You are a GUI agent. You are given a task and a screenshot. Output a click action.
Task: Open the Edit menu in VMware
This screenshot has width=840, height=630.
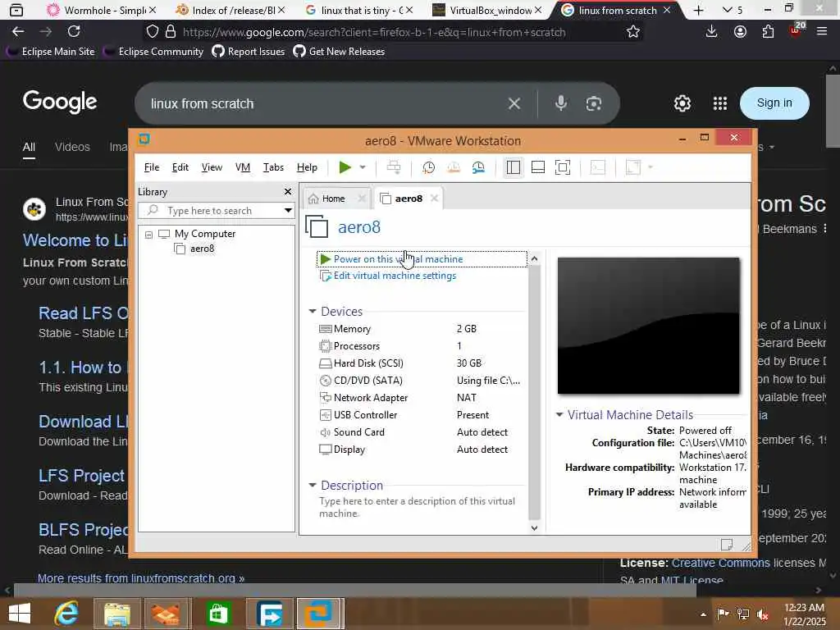click(180, 167)
